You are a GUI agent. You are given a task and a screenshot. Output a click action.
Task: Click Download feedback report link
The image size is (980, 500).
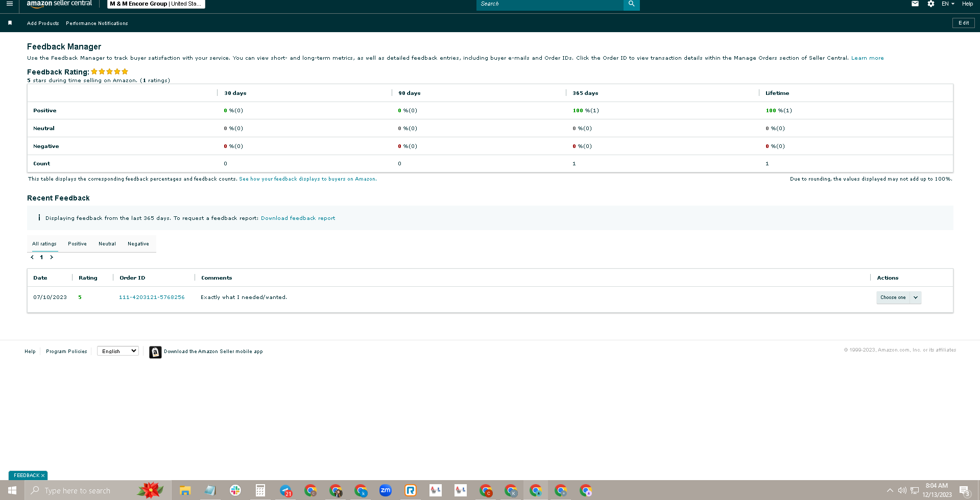point(298,218)
